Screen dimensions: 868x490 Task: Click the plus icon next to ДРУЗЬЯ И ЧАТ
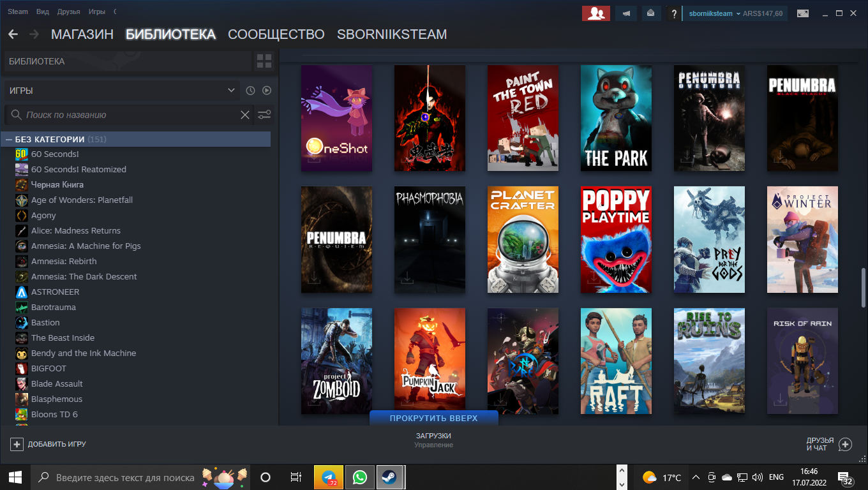click(845, 444)
